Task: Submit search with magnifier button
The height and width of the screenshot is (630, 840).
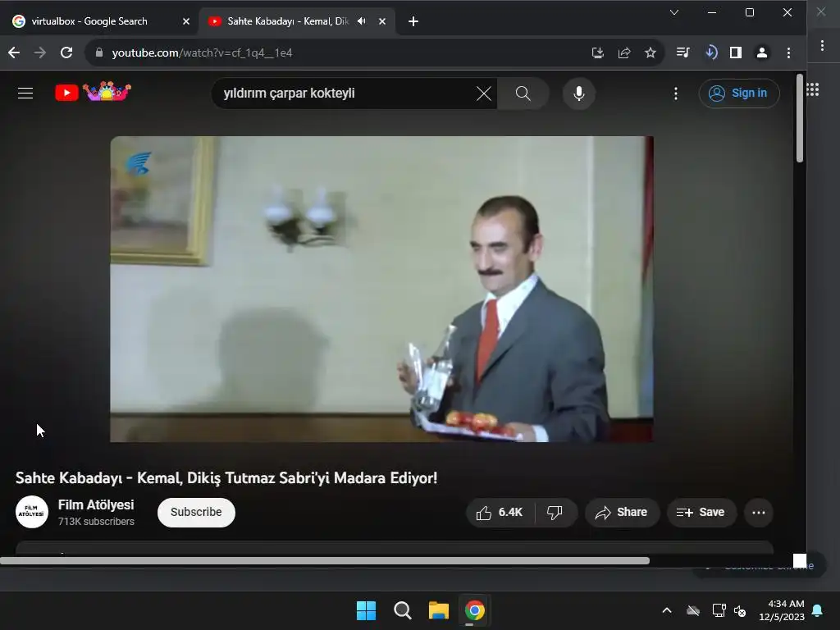Action: 523,94
